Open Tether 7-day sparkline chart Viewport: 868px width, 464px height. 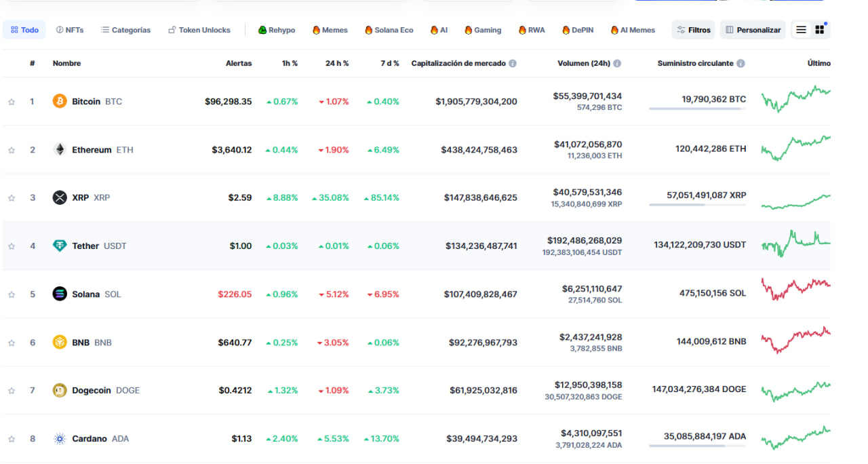coord(795,244)
